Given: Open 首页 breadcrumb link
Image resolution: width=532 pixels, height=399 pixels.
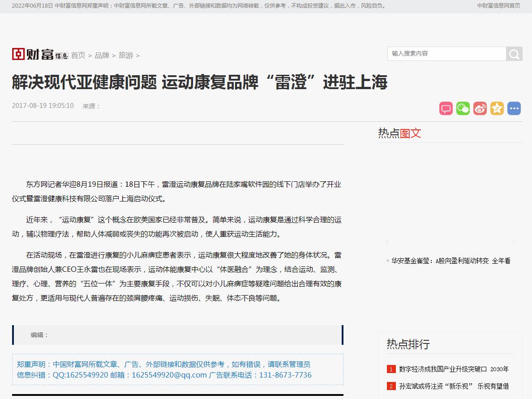Looking at the screenshot, I should tap(78, 55).
